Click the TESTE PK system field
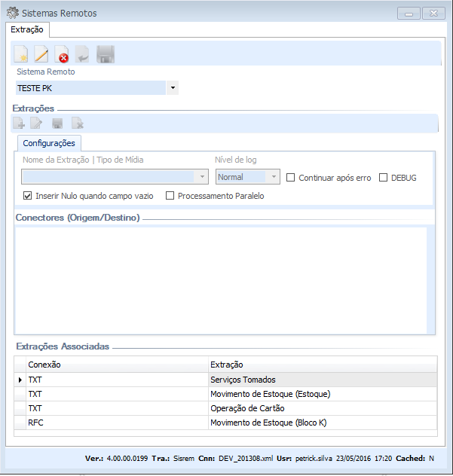453x476 pixels. [90, 88]
